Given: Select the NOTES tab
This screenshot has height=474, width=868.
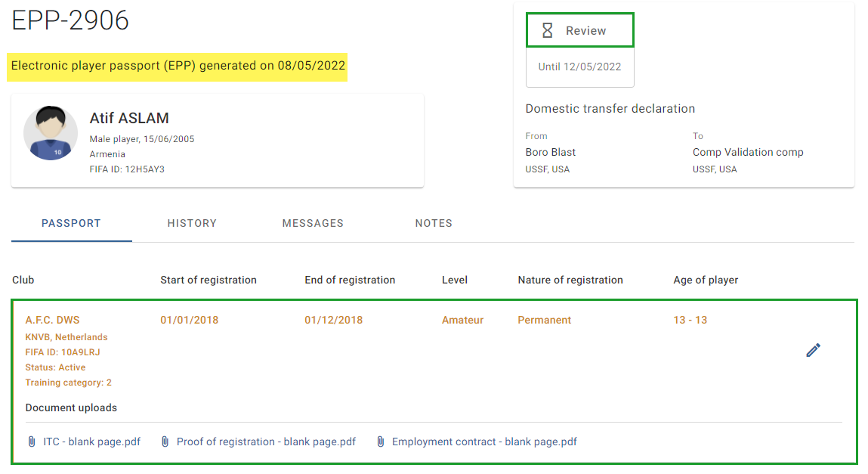Looking at the screenshot, I should tap(434, 223).
